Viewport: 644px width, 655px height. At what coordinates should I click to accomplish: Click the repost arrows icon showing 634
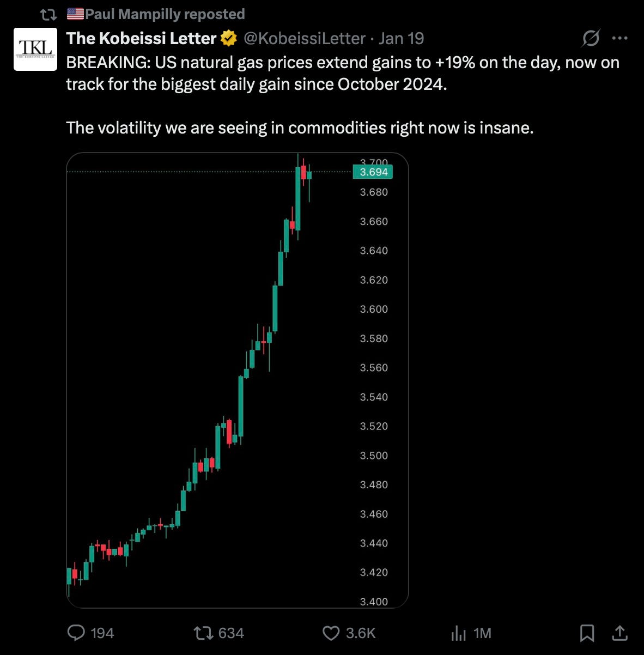pyautogui.click(x=203, y=633)
